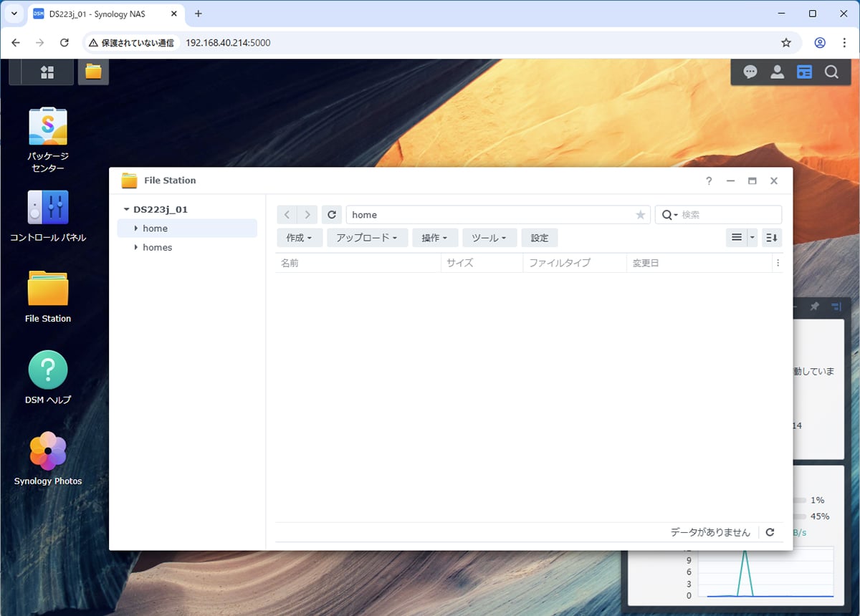Click the File Station search field
The height and width of the screenshot is (616, 860).
pyautogui.click(x=727, y=215)
